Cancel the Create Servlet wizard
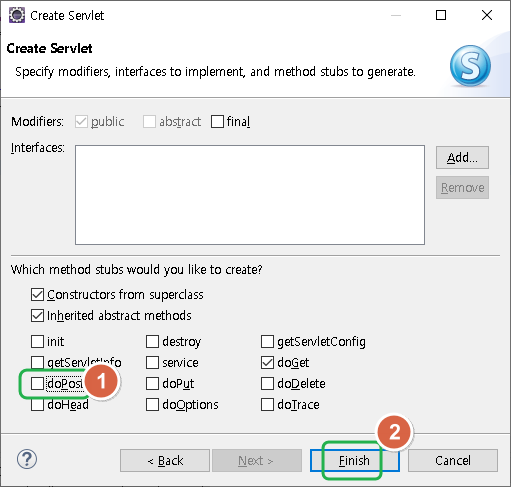The image size is (511, 487). pos(453,461)
